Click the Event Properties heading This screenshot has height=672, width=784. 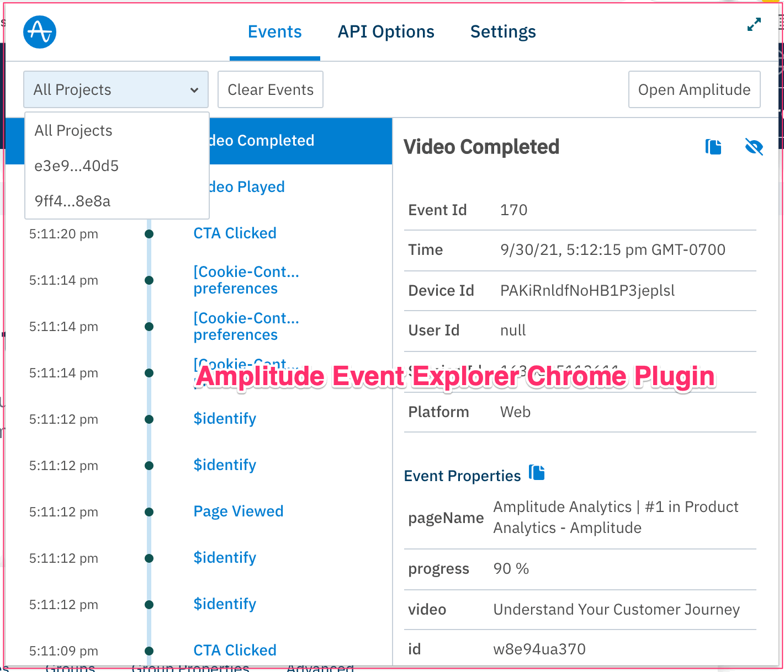[x=462, y=476]
